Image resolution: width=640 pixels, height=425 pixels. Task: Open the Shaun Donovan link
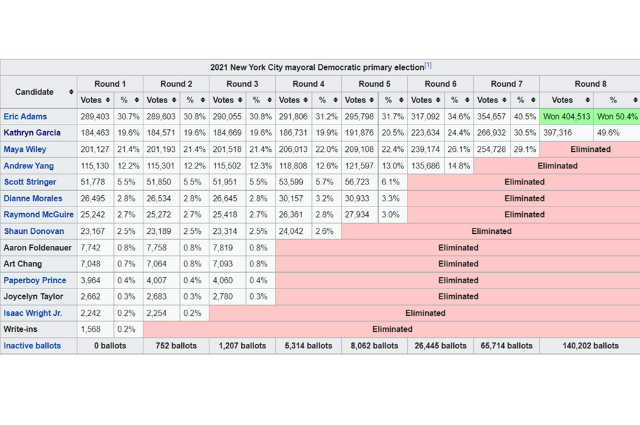click(x=34, y=231)
